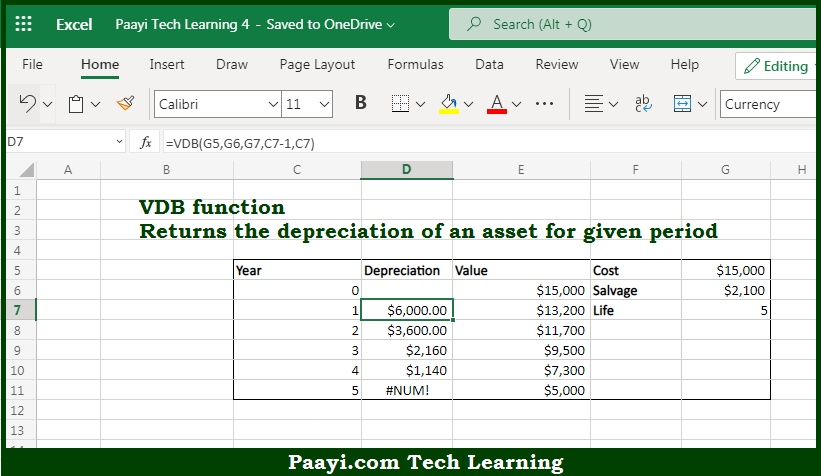Click the text alignment icon
This screenshot has height=476, width=821.
(593, 104)
